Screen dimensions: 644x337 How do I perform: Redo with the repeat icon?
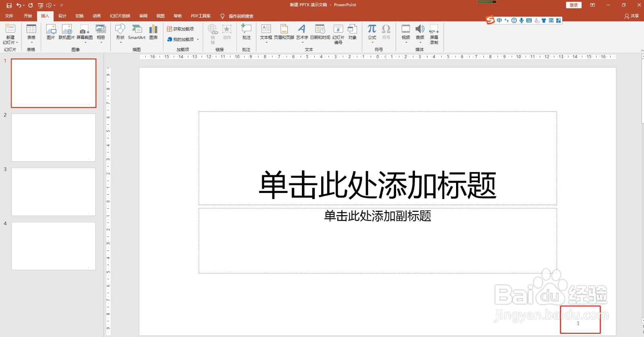pyautogui.click(x=31, y=5)
